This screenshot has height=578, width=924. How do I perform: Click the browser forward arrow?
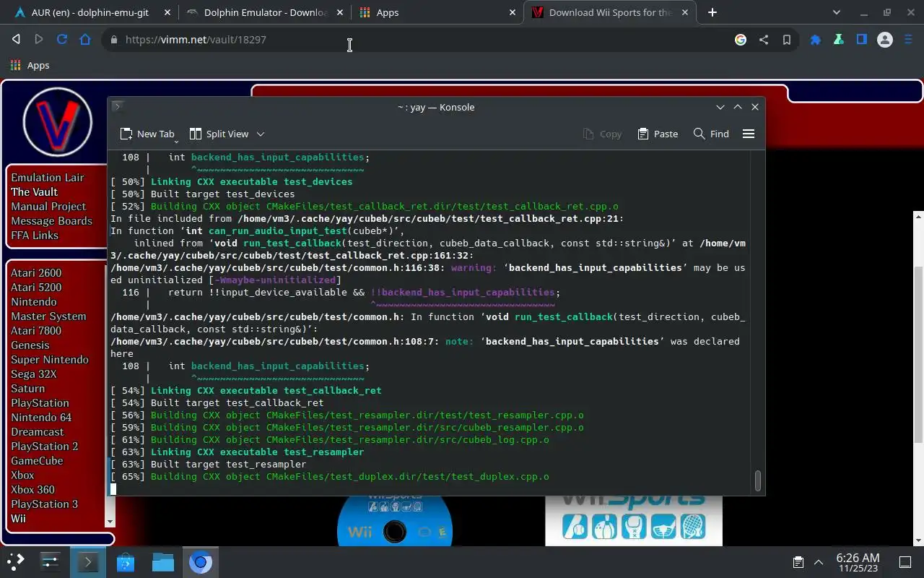tap(39, 40)
